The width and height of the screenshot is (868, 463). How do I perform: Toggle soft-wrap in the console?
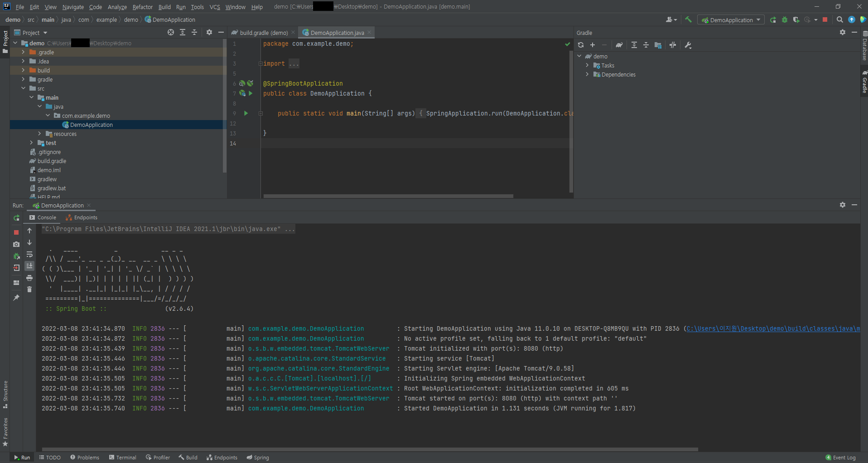coord(29,254)
